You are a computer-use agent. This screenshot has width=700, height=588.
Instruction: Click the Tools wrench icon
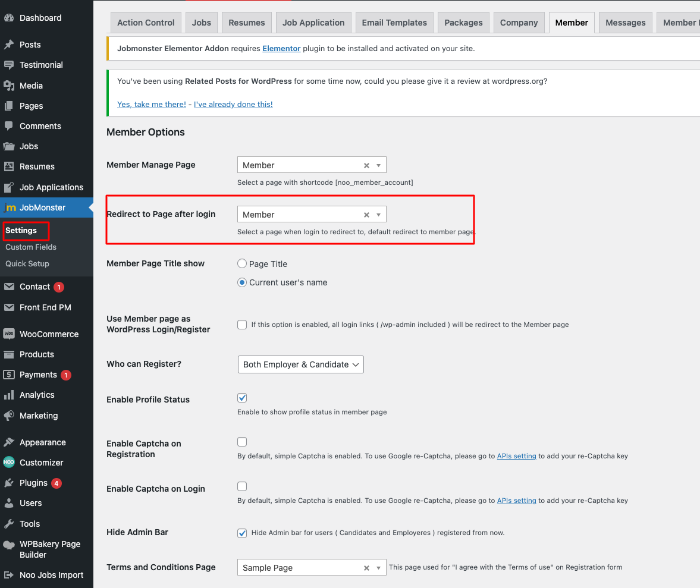tap(9, 524)
